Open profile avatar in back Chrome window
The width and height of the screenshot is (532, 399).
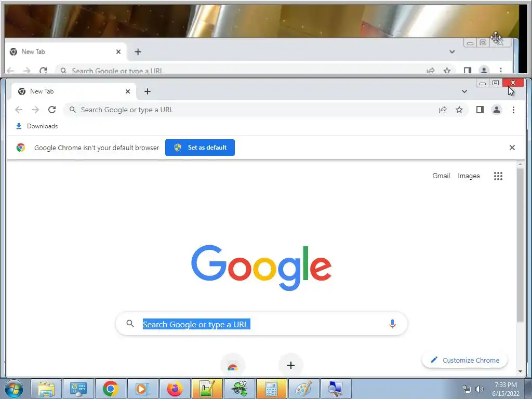click(x=484, y=70)
